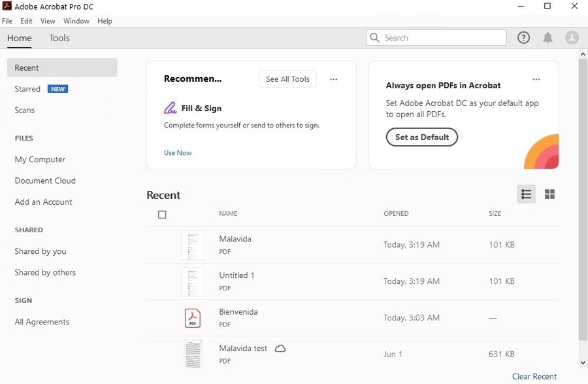Click the Acrobat logo in the title bar
The width and height of the screenshot is (588, 384).
tap(7, 6)
